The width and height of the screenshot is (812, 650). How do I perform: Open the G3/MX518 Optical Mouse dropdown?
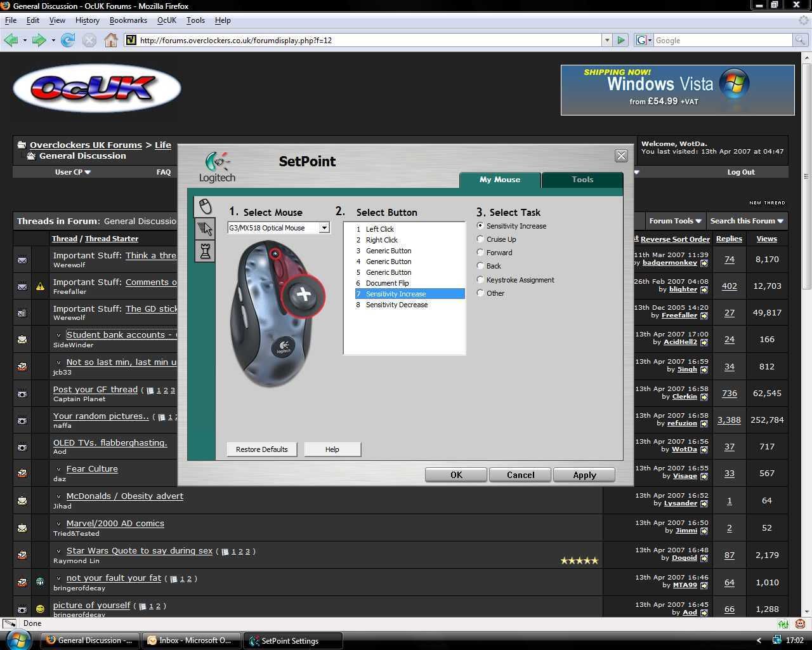pos(324,228)
